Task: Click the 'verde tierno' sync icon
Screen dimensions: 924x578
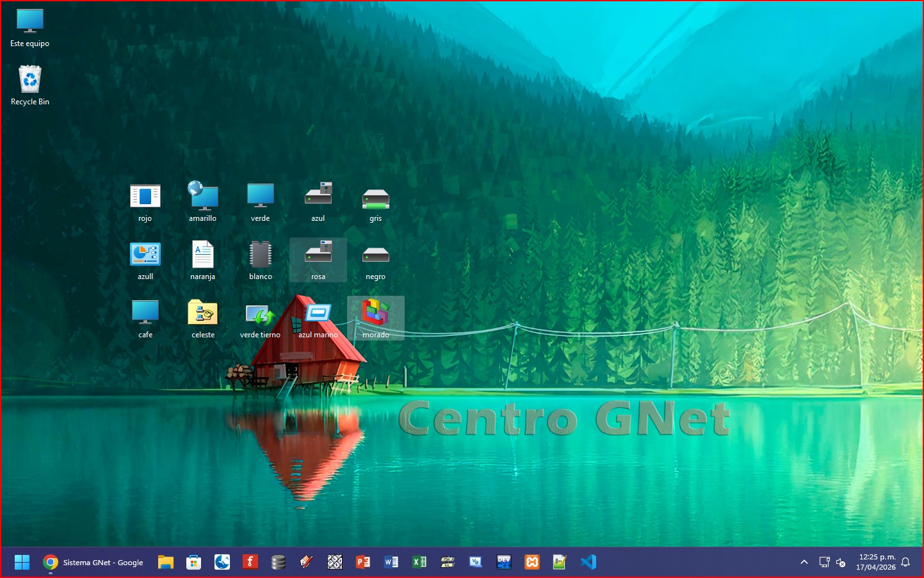Action: (261, 314)
